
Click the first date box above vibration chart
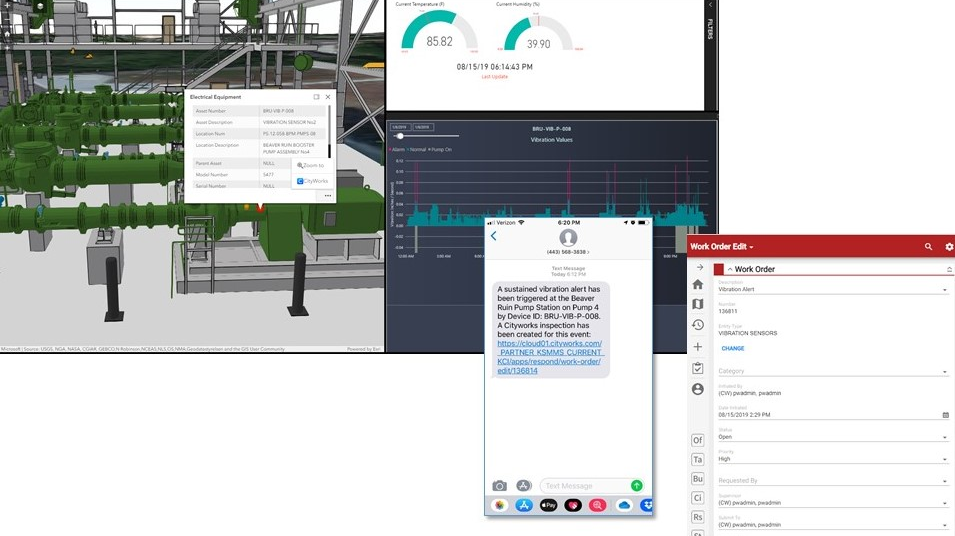pyautogui.click(x=400, y=127)
